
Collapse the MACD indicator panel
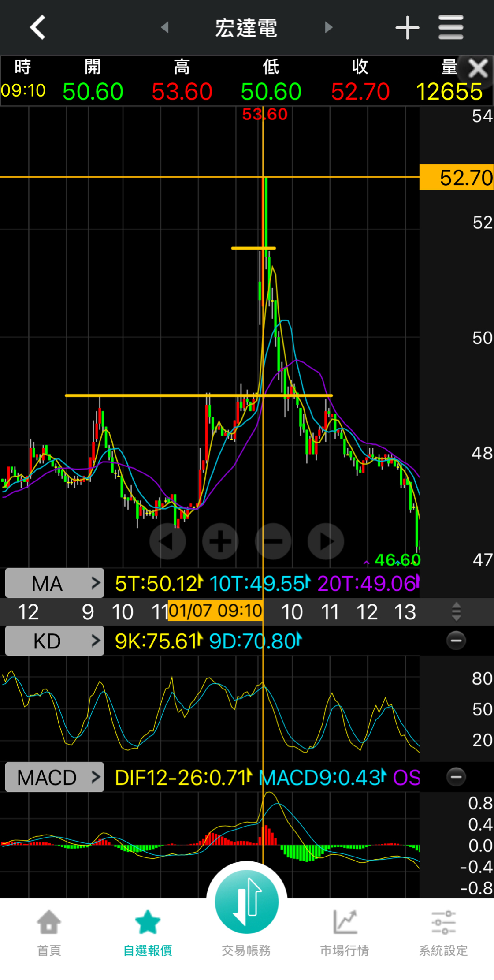[456, 777]
